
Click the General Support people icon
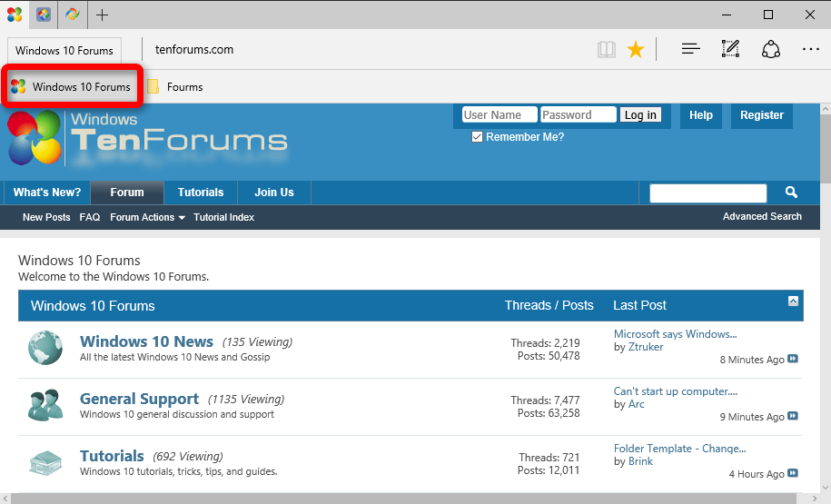pyautogui.click(x=45, y=405)
